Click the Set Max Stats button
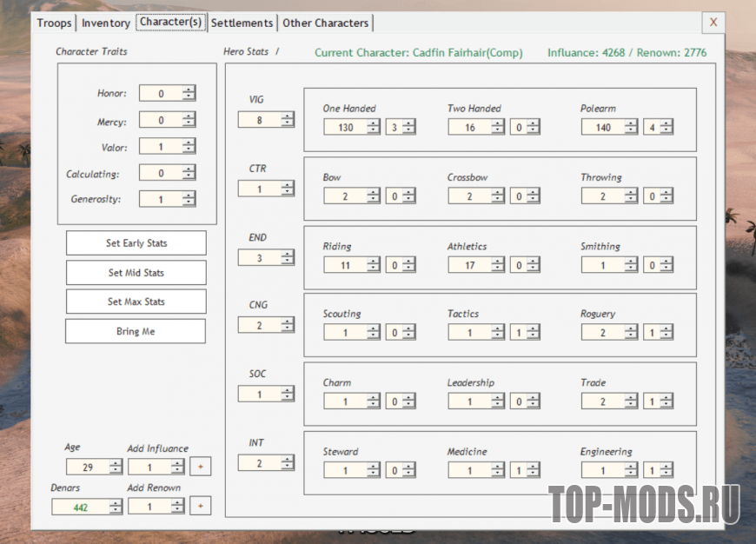Viewport: 756px width, 544px height. pos(136,302)
